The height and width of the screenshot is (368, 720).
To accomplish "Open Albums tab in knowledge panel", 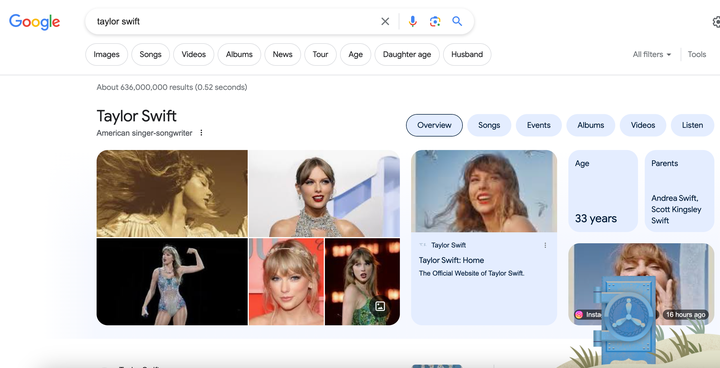I will tap(591, 125).
